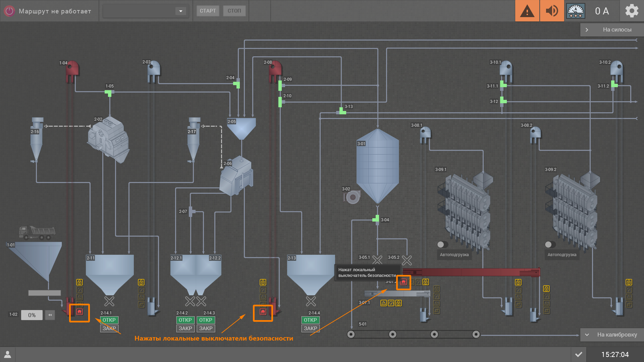This screenshot has height=362, width=644.
Task: Click red safety switch icon near elevator 1-04
Action: [79, 312]
